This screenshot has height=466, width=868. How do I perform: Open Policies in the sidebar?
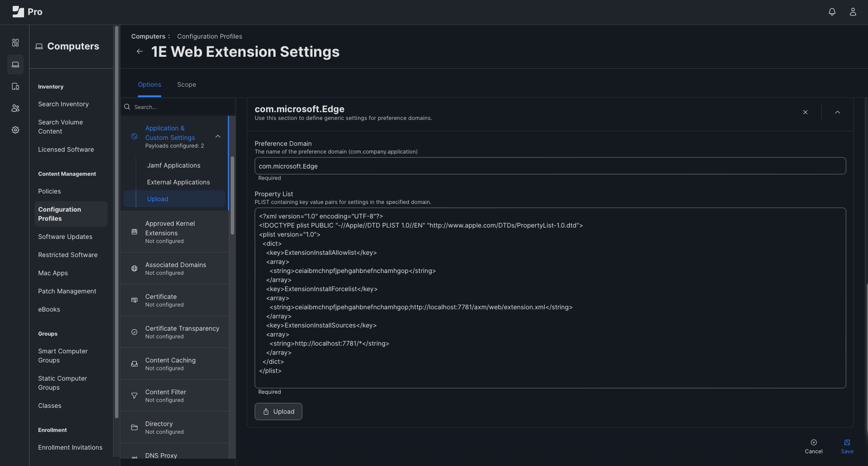[49, 192]
